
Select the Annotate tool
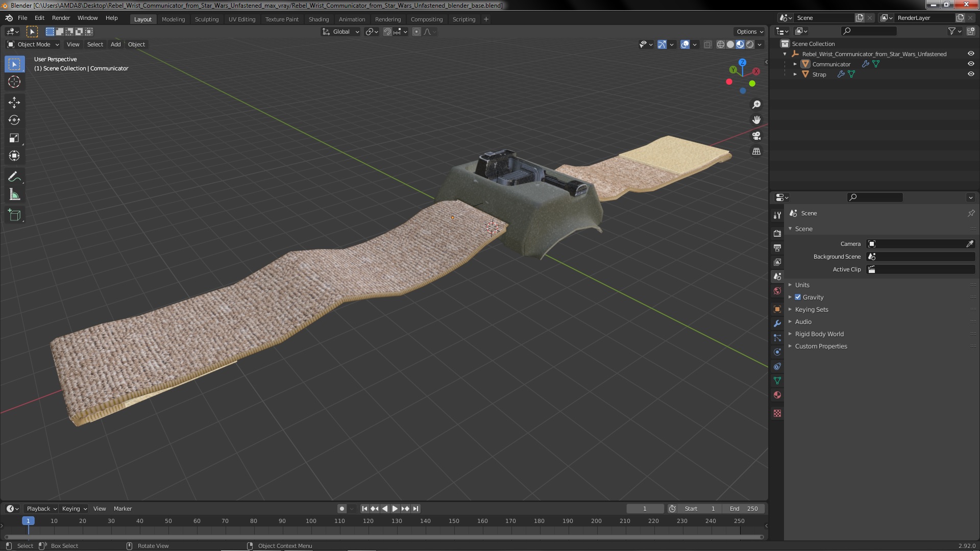pos(14,177)
